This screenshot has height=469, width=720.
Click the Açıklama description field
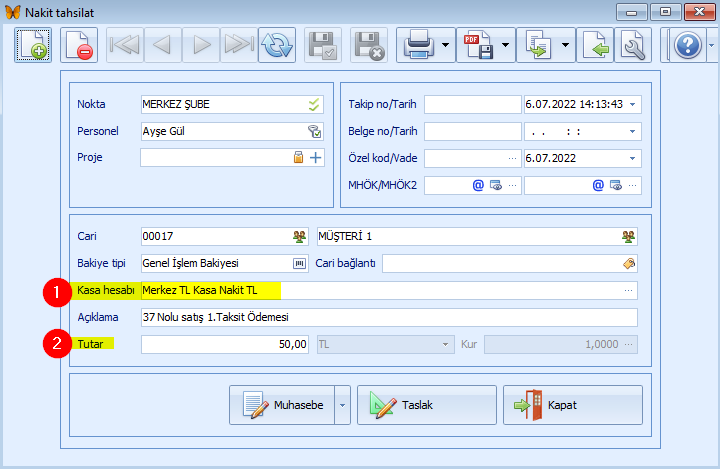(389, 317)
